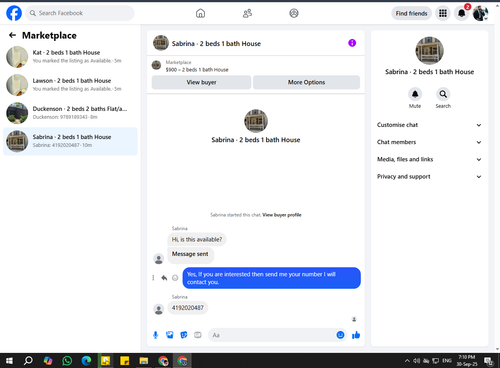Open the account profile picture menu
The image size is (500, 368).
coord(480,13)
